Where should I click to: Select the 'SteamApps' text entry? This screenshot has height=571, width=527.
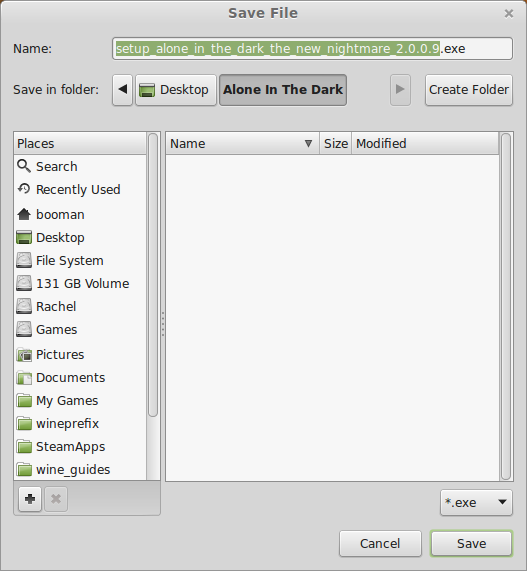coord(71,446)
